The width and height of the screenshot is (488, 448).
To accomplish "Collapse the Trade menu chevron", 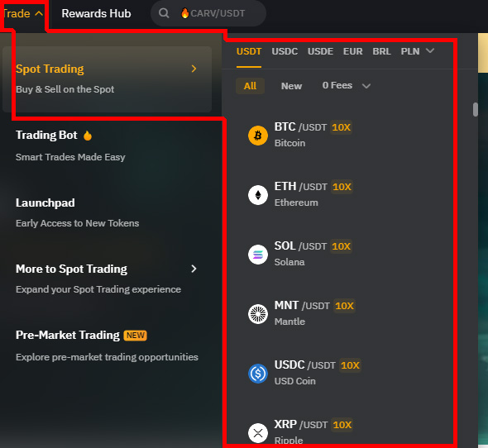I will click(x=39, y=13).
